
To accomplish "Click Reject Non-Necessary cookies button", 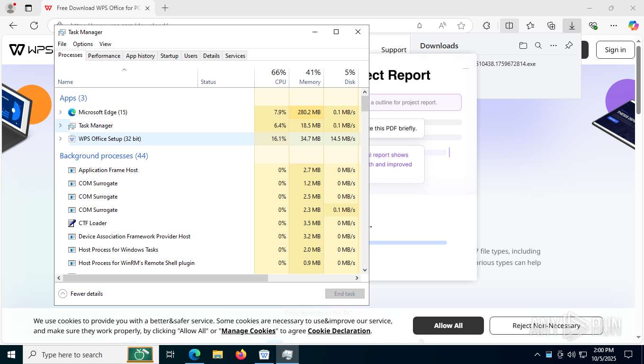I will click(546, 326).
